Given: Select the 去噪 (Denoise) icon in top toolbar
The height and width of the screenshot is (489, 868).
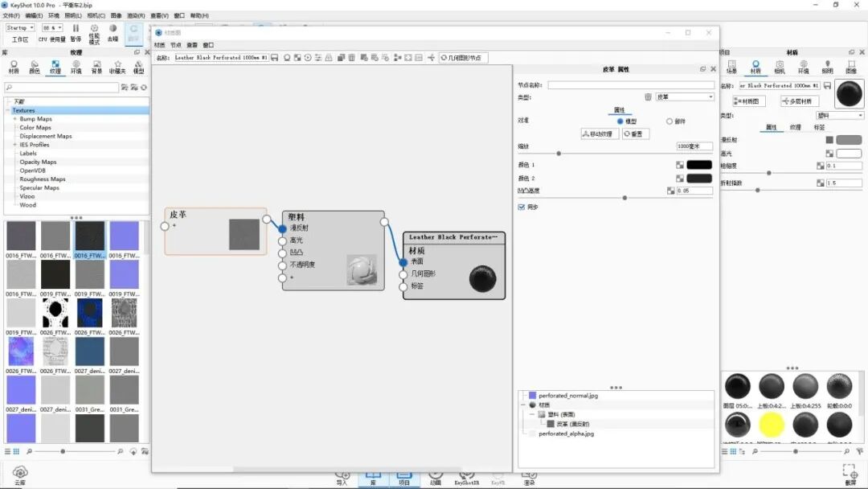Looking at the screenshot, I should [x=113, y=29].
